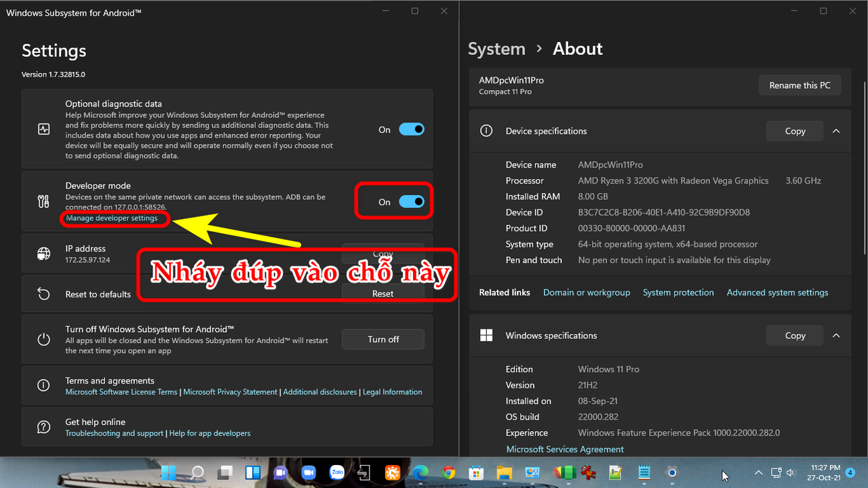Click the Edition value Windows 11 Pro
Image resolution: width=868 pixels, height=488 pixels.
608,369
